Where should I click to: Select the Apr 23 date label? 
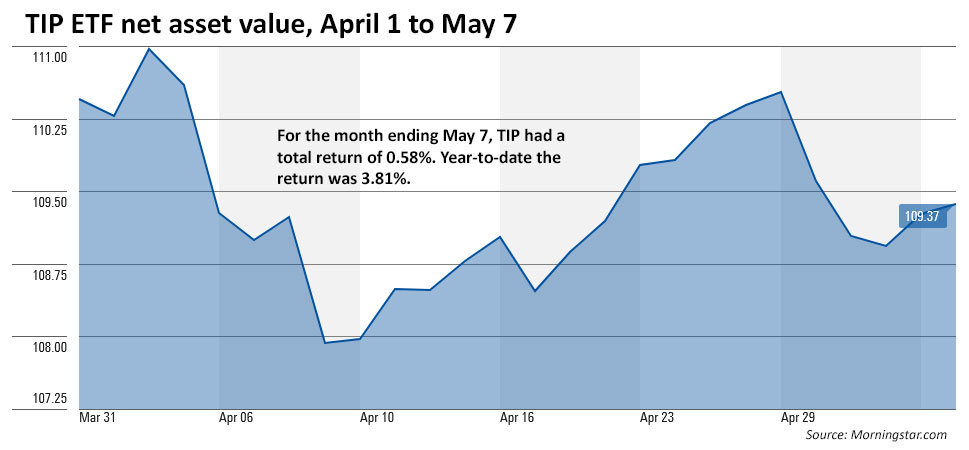click(657, 417)
